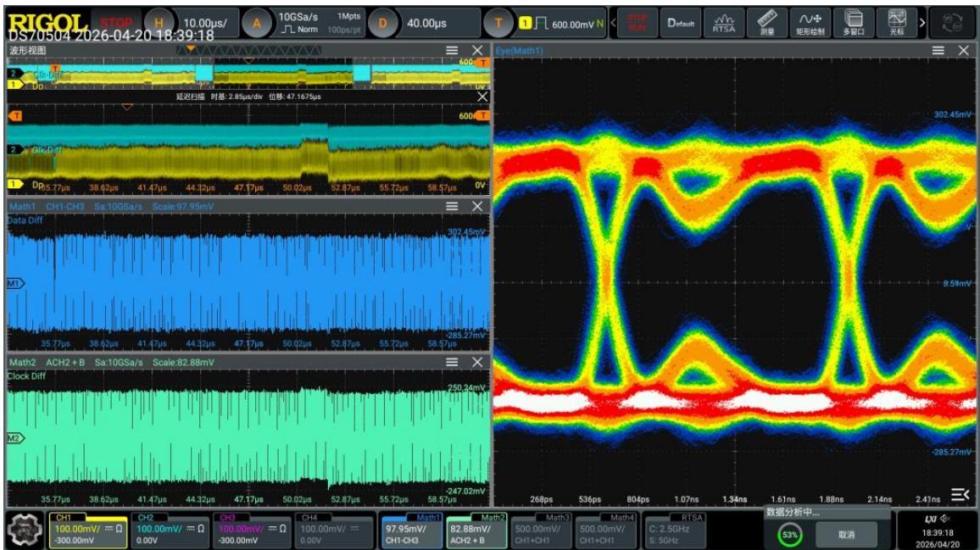The image size is (980, 550).
Task: Toggle the Math1 waveform
Action: click(x=412, y=531)
